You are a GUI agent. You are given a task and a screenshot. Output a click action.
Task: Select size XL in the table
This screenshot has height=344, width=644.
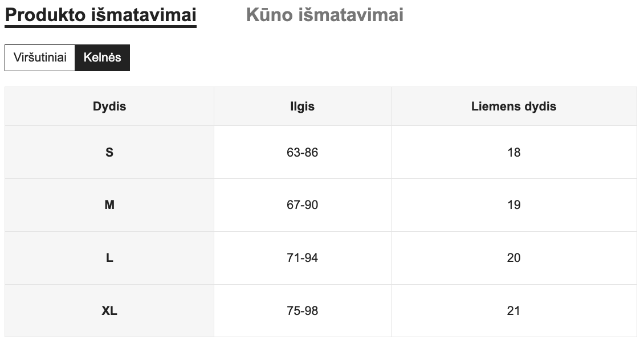109,311
